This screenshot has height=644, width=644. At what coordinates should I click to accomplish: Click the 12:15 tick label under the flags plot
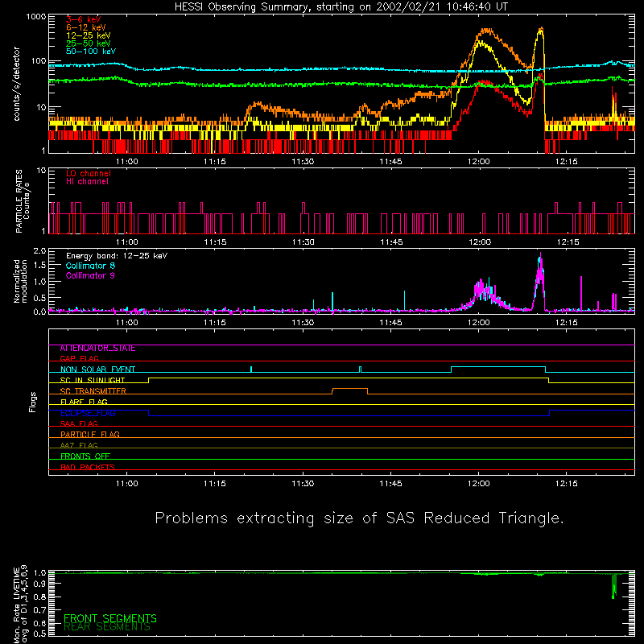click(x=567, y=484)
